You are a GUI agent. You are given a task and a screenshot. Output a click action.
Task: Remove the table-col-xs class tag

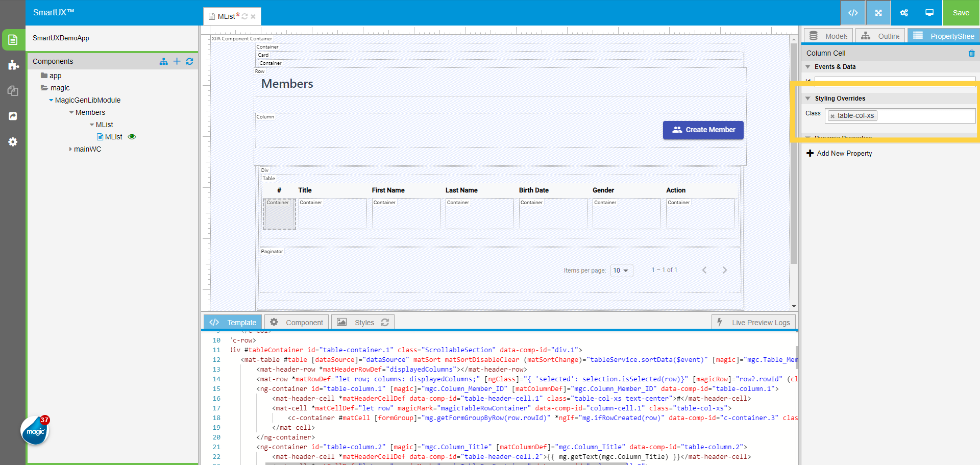832,116
